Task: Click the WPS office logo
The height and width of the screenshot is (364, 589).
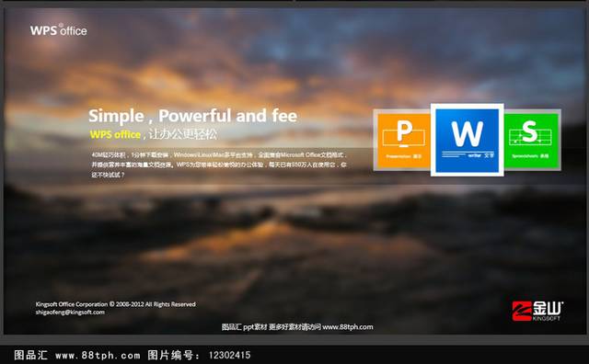Action: pyautogui.click(x=59, y=30)
